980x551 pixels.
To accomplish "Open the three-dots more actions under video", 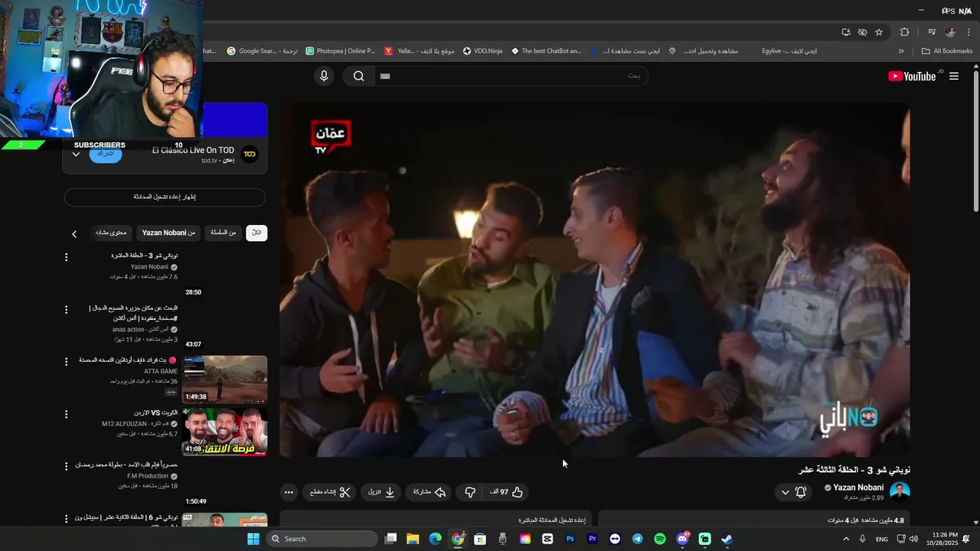I will [289, 492].
